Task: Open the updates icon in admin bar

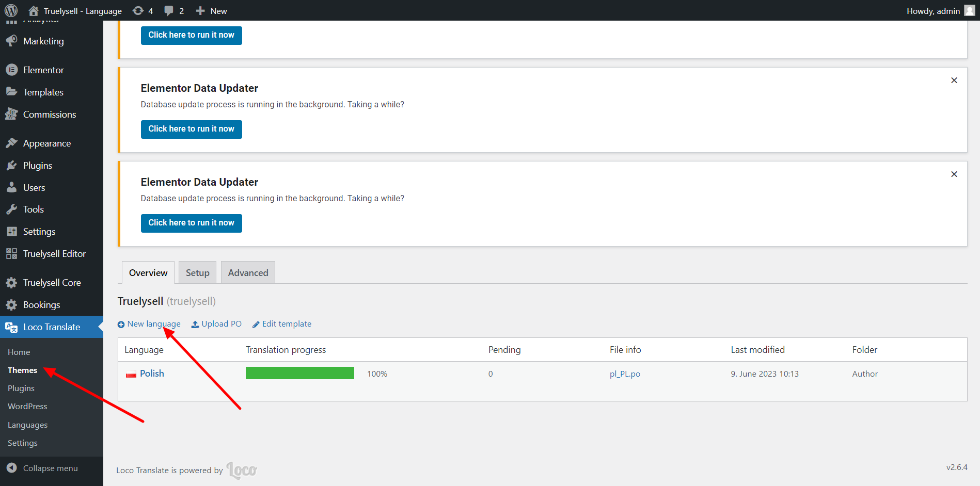Action: click(138, 11)
